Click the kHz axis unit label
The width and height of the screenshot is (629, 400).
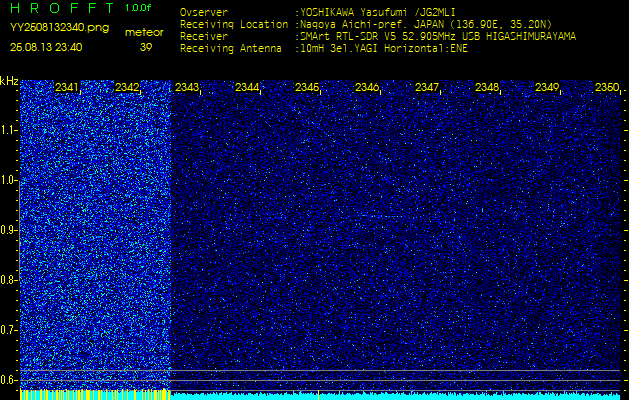(9, 81)
